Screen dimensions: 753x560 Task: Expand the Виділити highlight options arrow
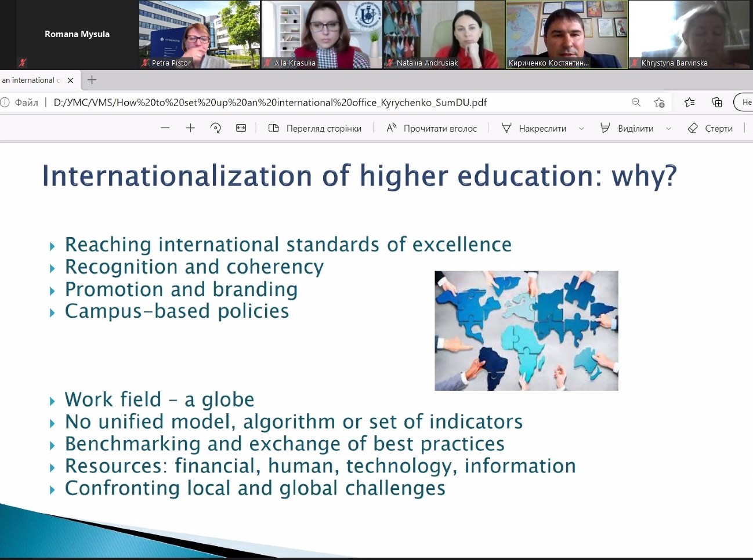[x=669, y=129]
